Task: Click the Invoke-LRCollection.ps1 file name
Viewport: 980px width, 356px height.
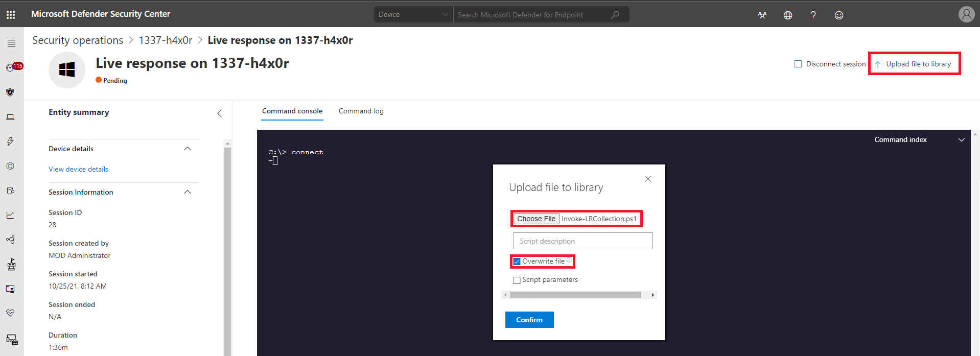Action: click(599, 219)
